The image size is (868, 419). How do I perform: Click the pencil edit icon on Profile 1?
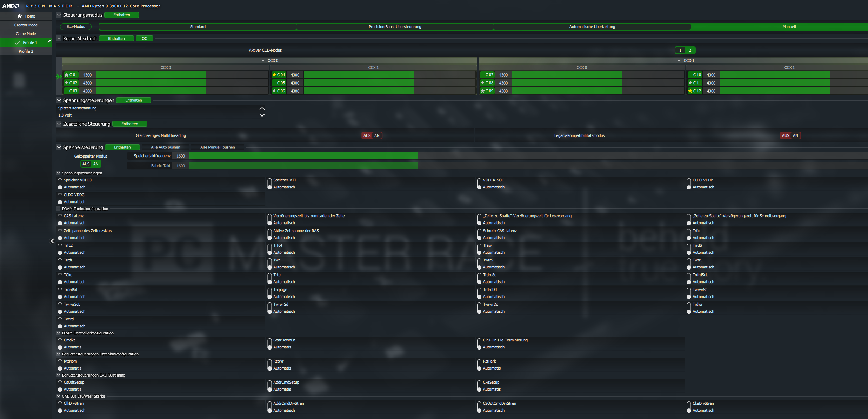[49, 41]
